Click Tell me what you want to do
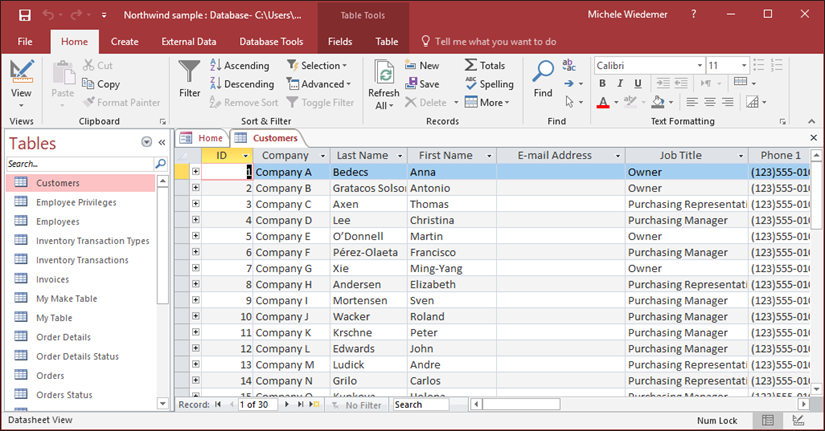825x431 pixels. (489, 42)
